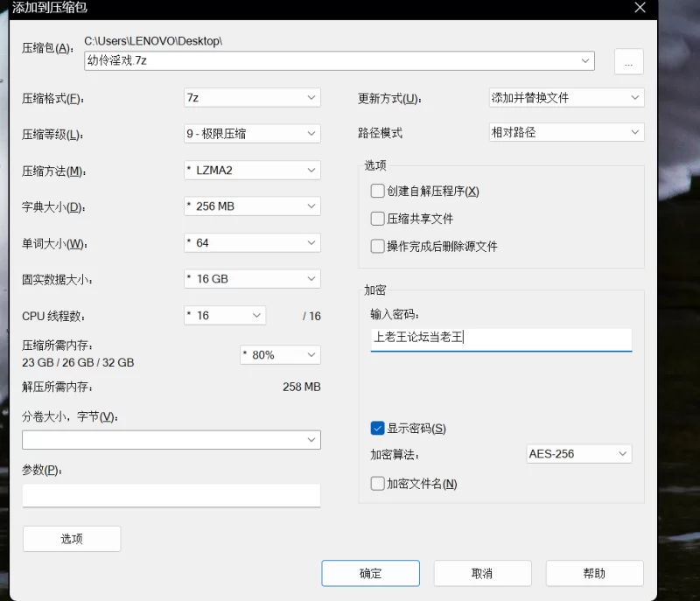Viewport: 700px width, 601px height.
Task: Expand the archive name history dropdown arrow
Action: (x=585, y=61)
